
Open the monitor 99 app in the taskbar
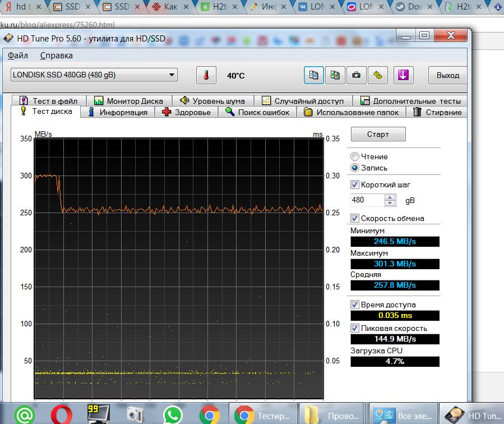[x=98, y=414]
